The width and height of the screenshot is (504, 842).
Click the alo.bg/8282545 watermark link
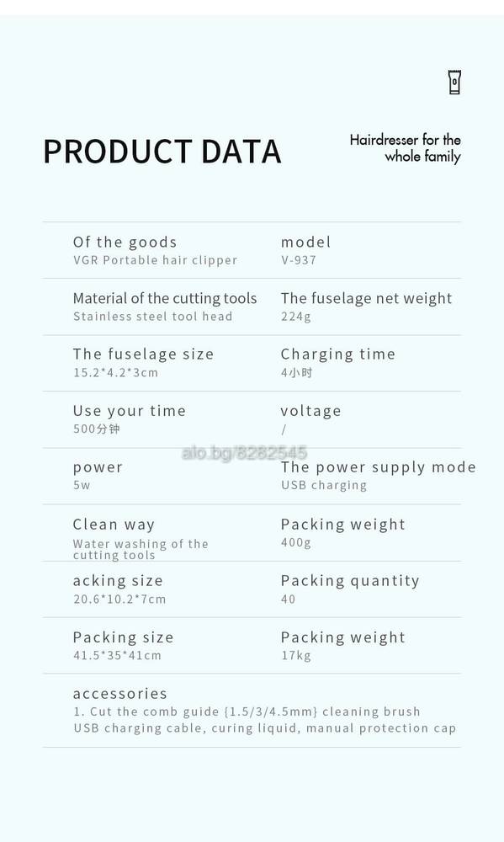tap(244, 453)
